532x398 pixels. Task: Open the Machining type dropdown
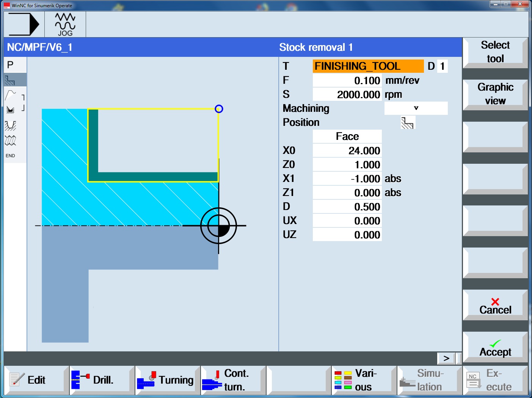tap(416, 108)
